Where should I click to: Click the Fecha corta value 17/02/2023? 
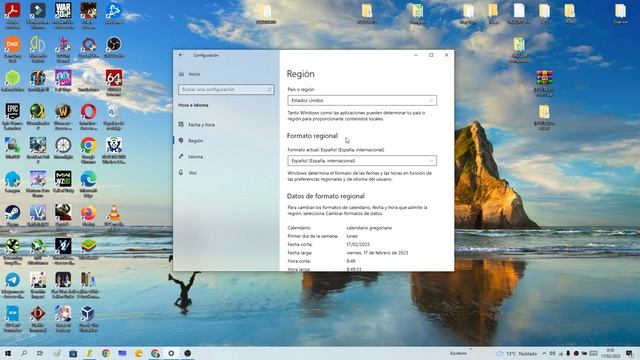pyautogui.click(x=358, y=244)
